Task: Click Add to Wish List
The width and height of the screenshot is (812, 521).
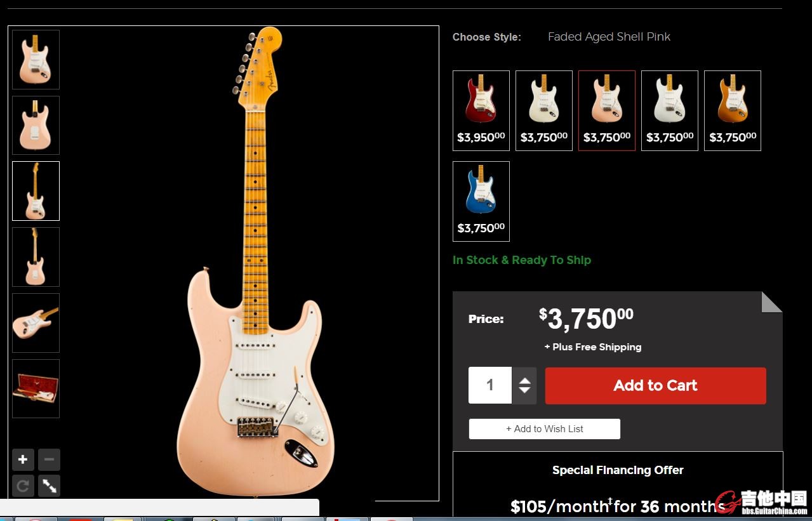Action: click(545, 429)
